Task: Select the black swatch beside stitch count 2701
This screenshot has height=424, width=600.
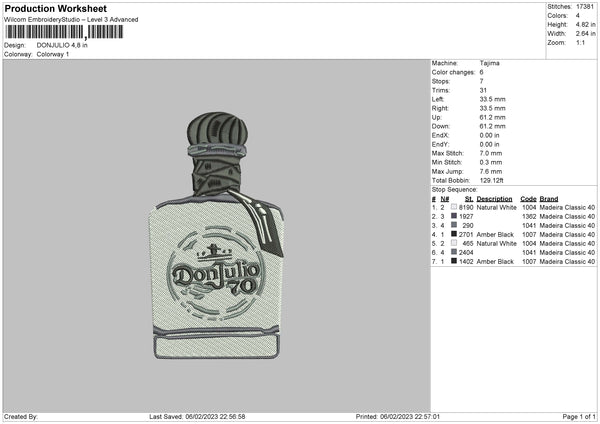Action: (x=454, y=234)
